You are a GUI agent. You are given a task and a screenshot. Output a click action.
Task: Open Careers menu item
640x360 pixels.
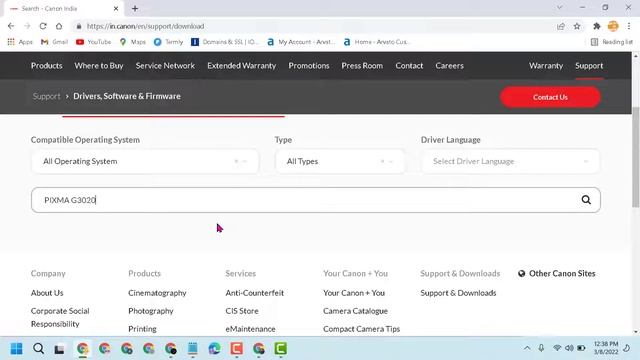click(x=449, y=65)
